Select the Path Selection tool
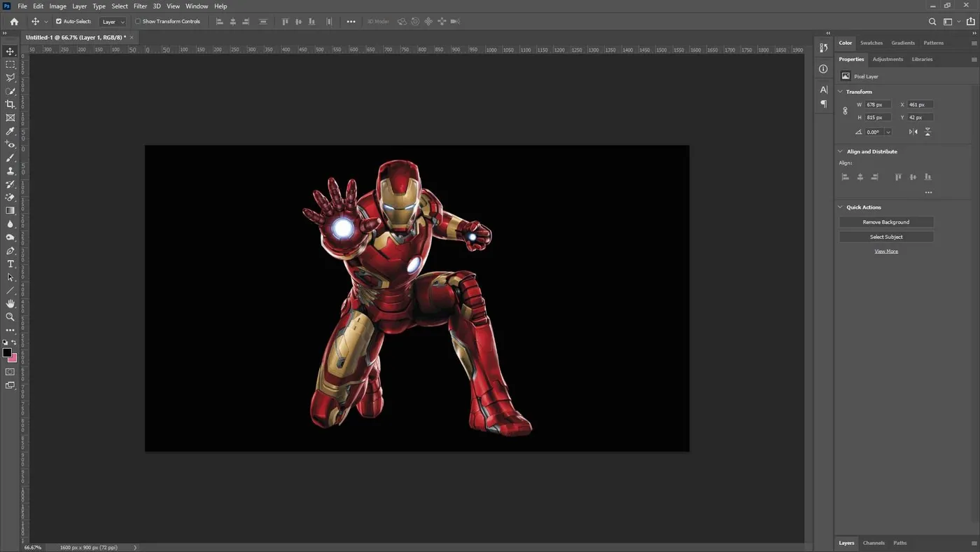The image size is (980, 552). click(10, 277)
